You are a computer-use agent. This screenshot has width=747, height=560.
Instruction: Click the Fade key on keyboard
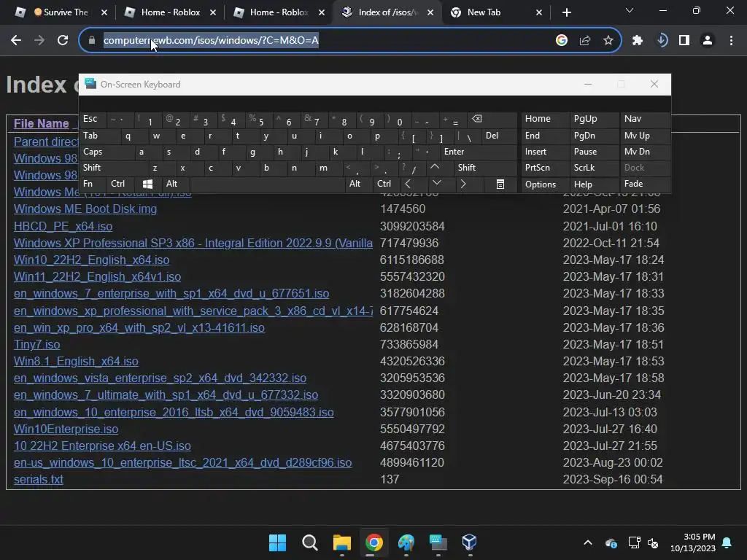[x=645, y=184]
